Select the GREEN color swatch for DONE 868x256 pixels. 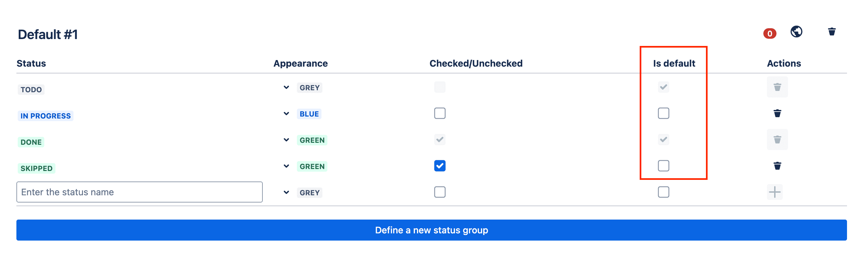(312, 139)
